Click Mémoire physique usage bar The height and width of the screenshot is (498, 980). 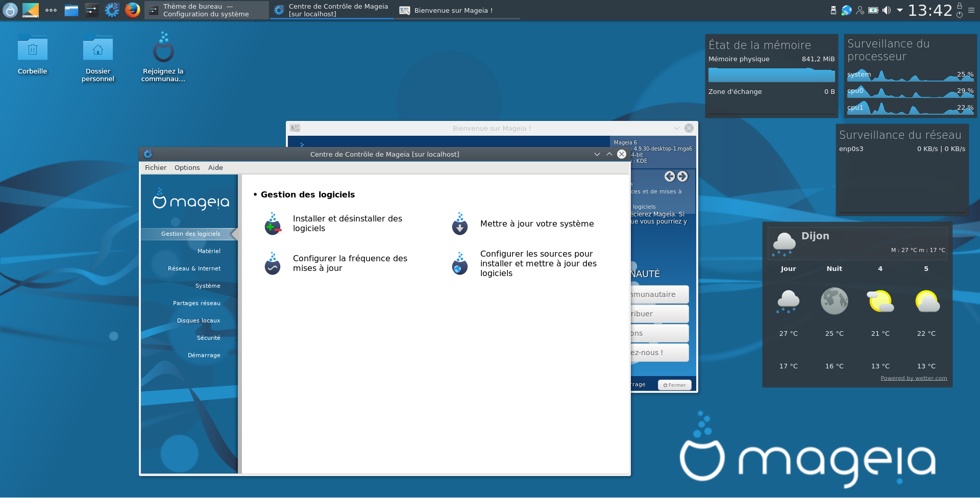click(x=771, y=74)
